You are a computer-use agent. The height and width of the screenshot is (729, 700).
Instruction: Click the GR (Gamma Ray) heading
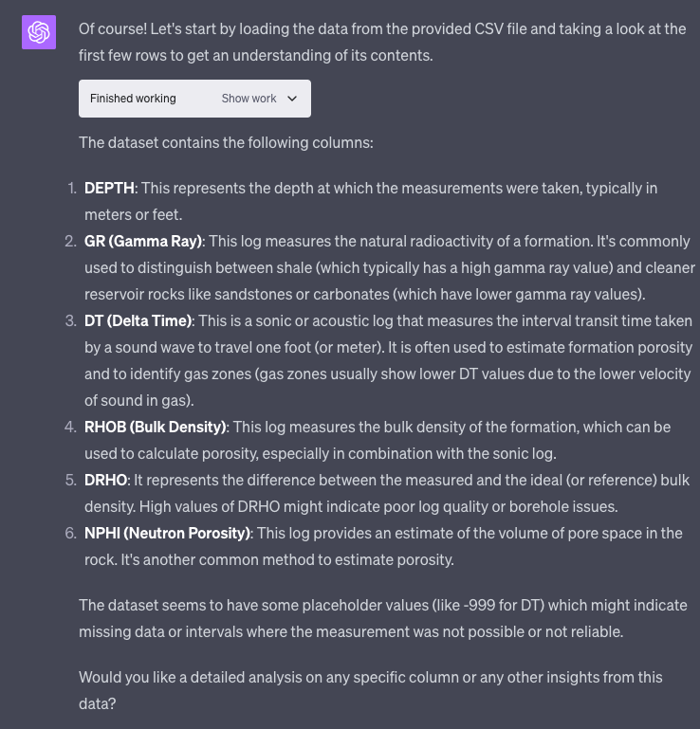click(144, 242)
